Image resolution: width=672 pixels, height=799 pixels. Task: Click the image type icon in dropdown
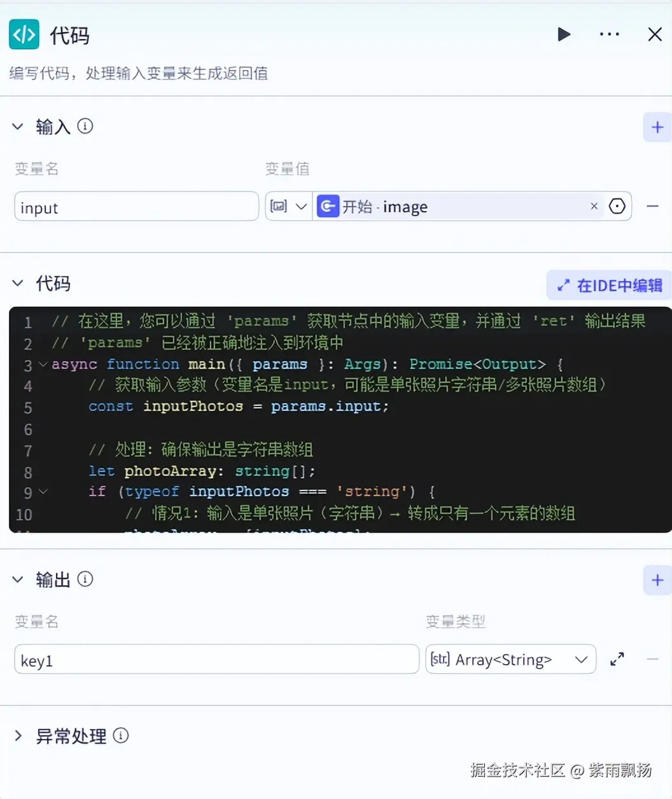(279, 206)
